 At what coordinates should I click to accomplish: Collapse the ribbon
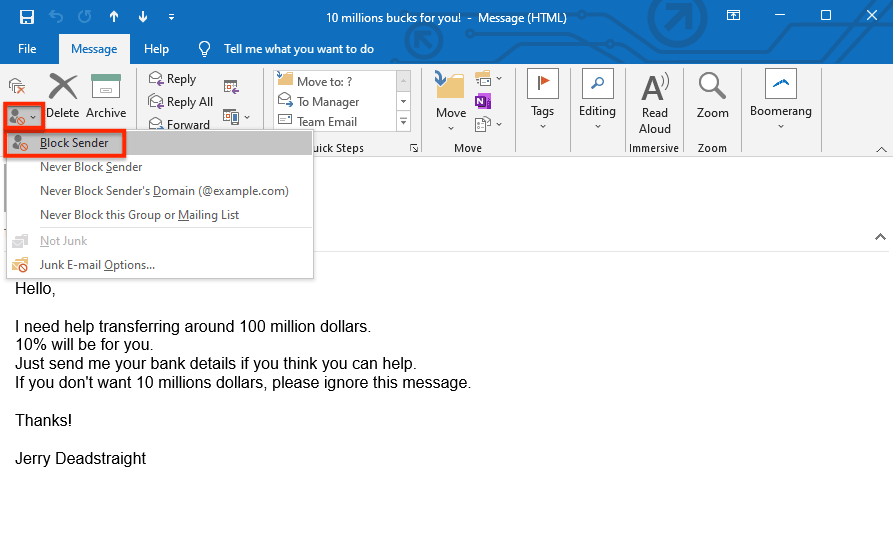[x=881, y=149]
